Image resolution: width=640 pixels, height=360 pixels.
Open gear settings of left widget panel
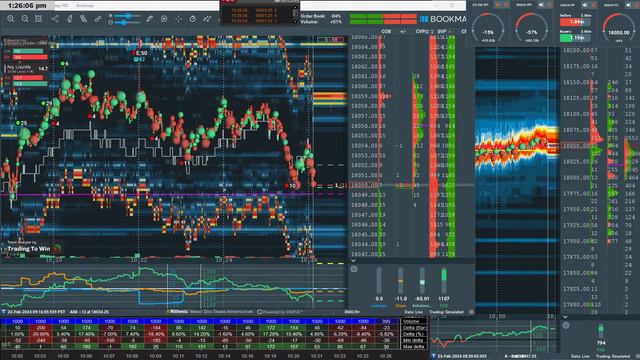coord(354,269)
